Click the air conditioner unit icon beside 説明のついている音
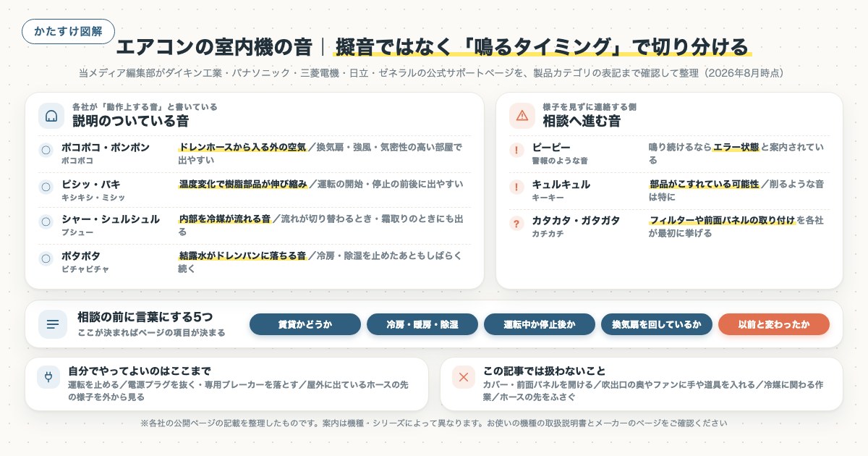This screenshot has width=868, height=456. (51, 116)
